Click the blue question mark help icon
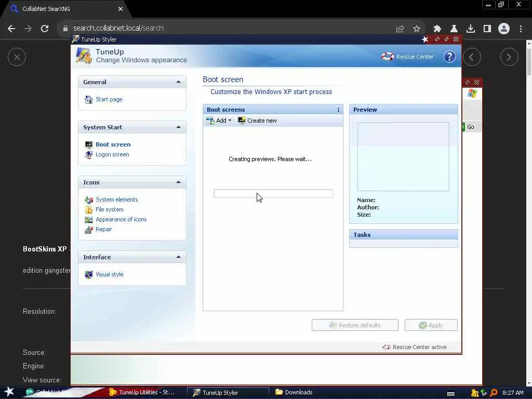This screenshot has height=399, width=532. 449,56
